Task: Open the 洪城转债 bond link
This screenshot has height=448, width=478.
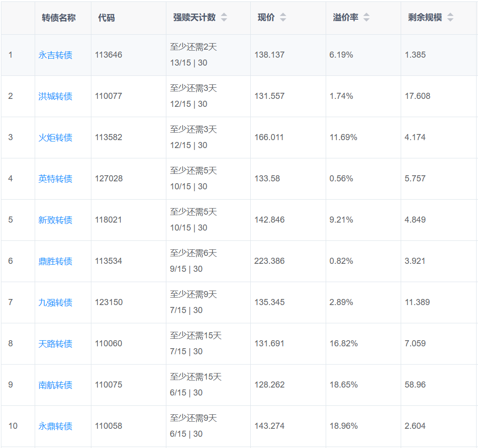Action: tap(55, 97)
